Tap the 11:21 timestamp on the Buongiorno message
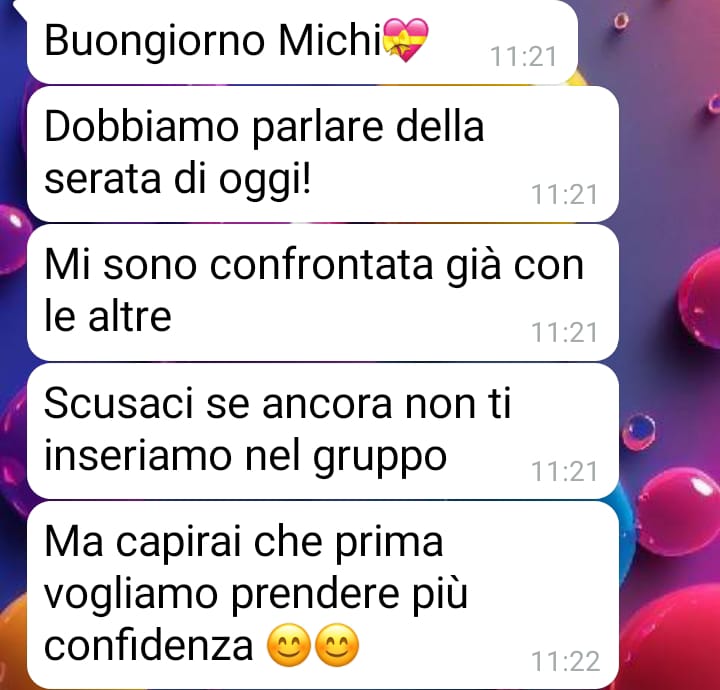The image size is (720, 690). coord(524,56)
